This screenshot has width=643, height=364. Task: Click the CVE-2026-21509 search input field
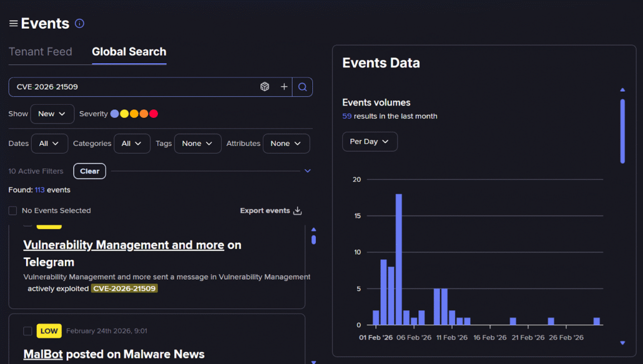tap(131, 87)
